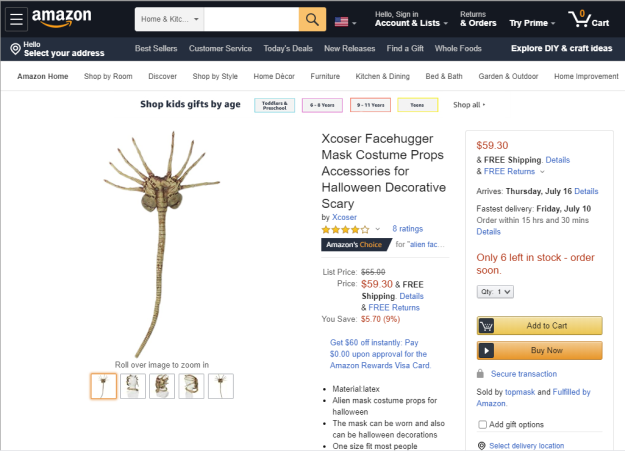Expand the FREE Returns chevron
The width and height of the screenshot is (625, 455).
pos(542,172)
